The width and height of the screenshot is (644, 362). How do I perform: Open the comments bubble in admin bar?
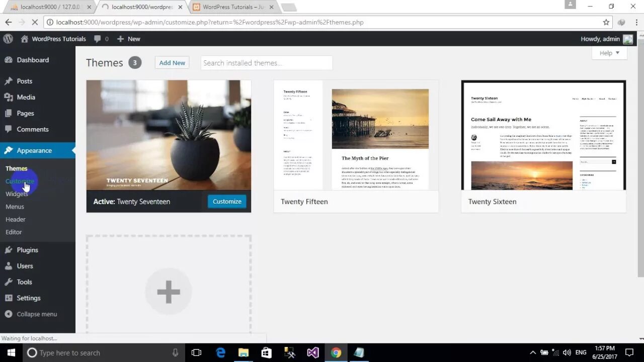101,39
